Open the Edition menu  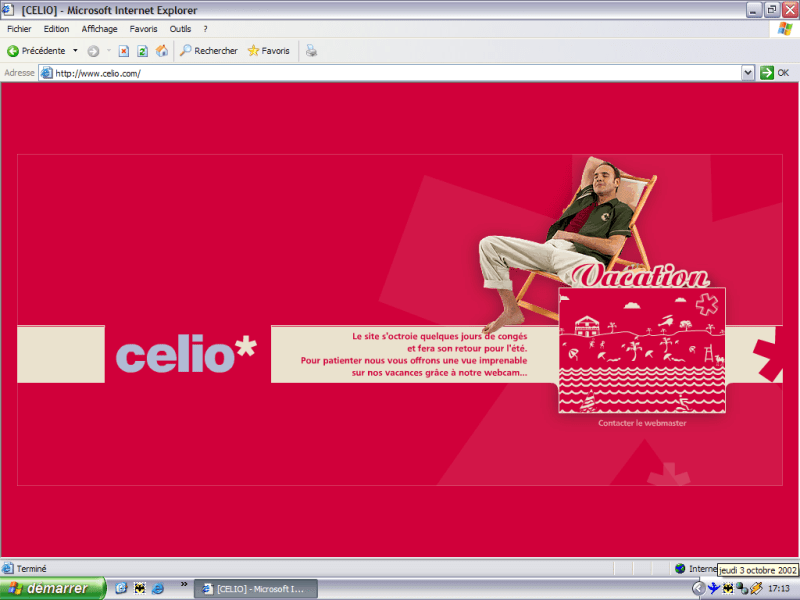pyautogui.click(x=56, y=29)
